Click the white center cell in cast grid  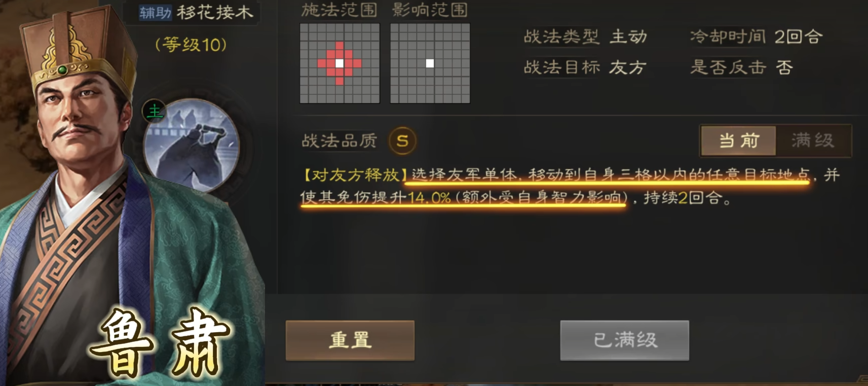[x=339, y=63]
